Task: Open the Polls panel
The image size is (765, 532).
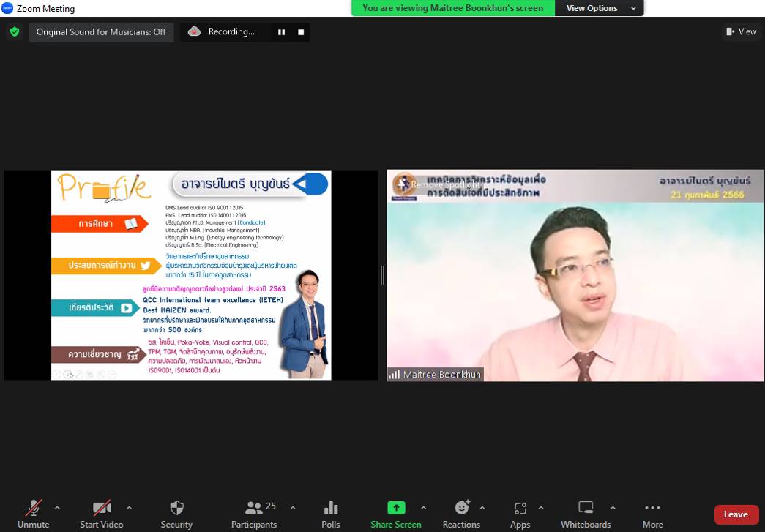Action: click(x=331, y=514)
